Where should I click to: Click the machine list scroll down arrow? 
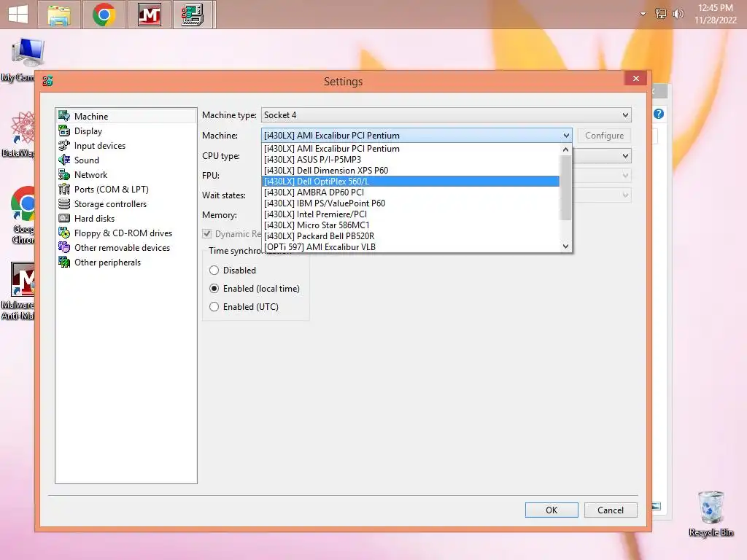pos(565,246)
